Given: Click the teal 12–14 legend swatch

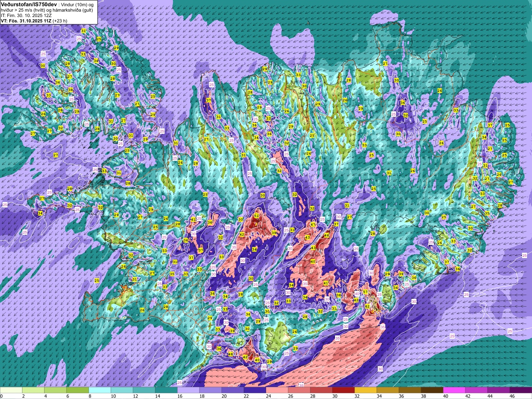Looking at the screenshot, I should click(x=144, y=390).
